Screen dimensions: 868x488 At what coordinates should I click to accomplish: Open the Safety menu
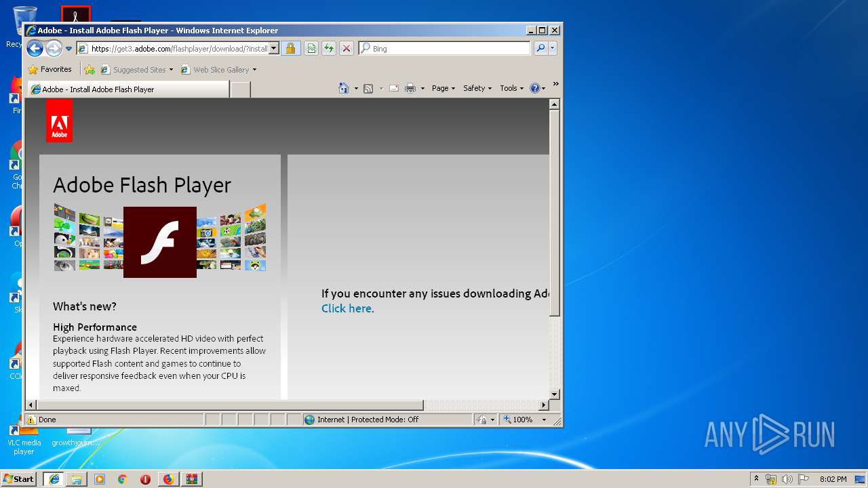pyautogui.click(x=477, y=88)
